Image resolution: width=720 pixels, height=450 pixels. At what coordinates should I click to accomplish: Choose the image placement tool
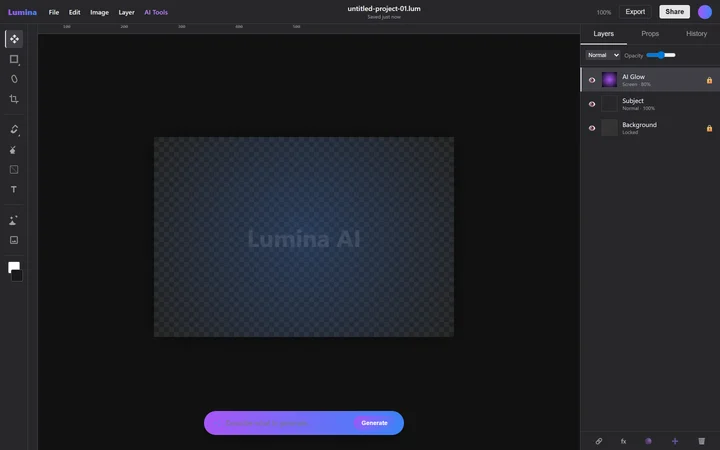(x=14, y=240)
